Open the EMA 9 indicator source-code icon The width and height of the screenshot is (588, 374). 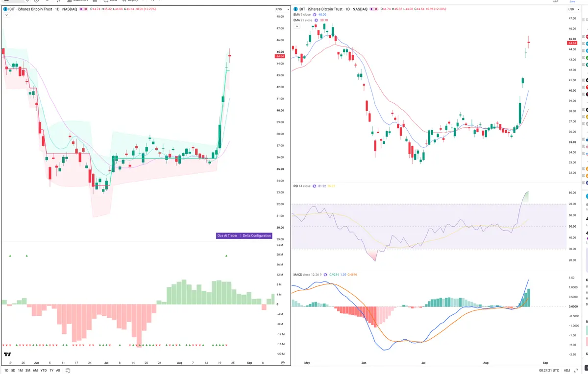tap(315, 15)
